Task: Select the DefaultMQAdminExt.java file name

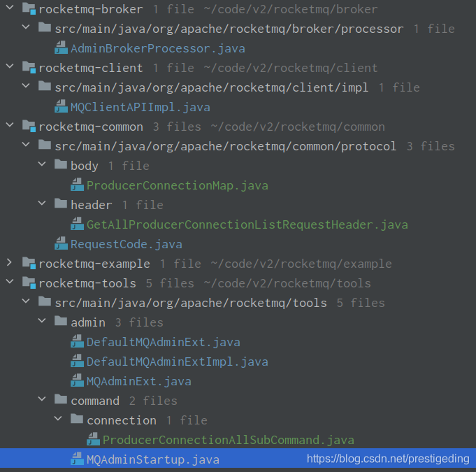Action: (x=163, y=343)
